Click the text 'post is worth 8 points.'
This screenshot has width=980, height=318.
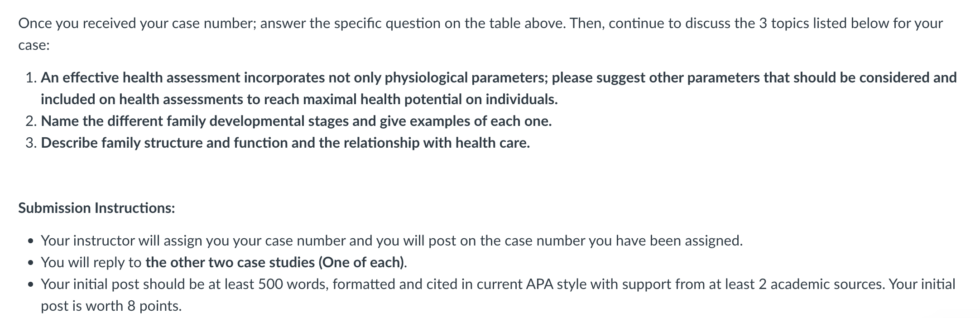click(x=111, y=306)
